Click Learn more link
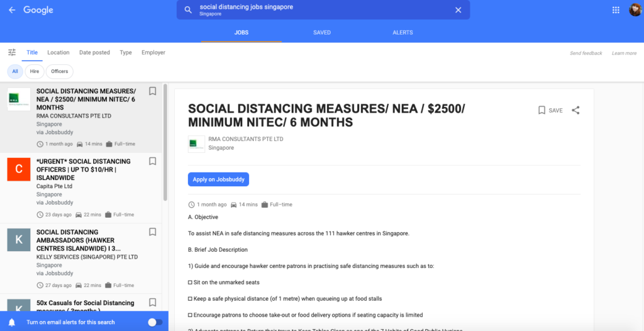644x331 pixels. click(624, 53)
